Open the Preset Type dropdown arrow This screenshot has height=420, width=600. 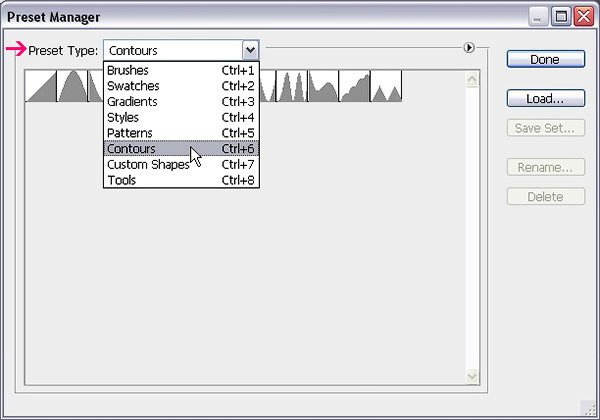(x=251, y=50)
